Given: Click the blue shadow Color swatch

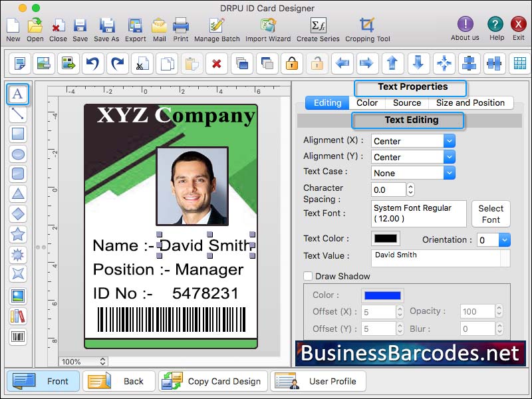Looking at the screenshot, I should (x=382, y=295).
